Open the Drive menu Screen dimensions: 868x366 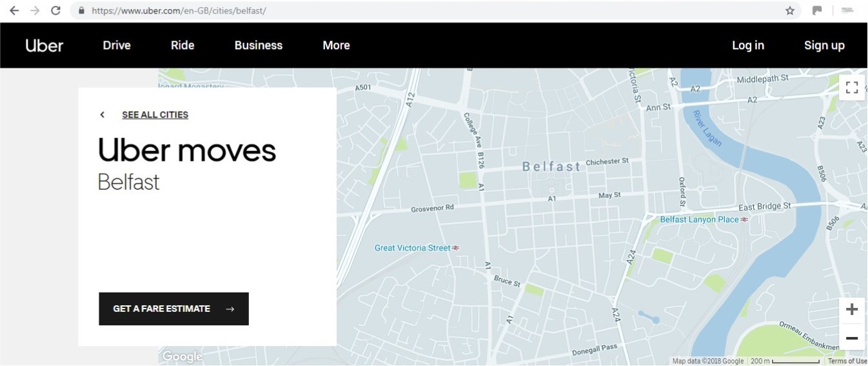117,45
